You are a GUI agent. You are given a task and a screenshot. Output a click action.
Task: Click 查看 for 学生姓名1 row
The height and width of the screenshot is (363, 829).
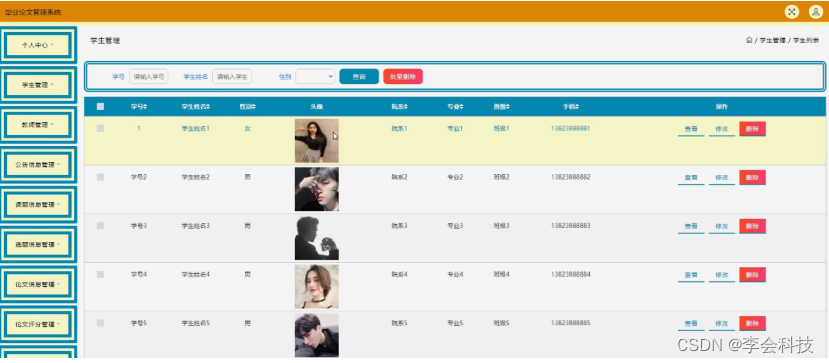click(691, 129)
